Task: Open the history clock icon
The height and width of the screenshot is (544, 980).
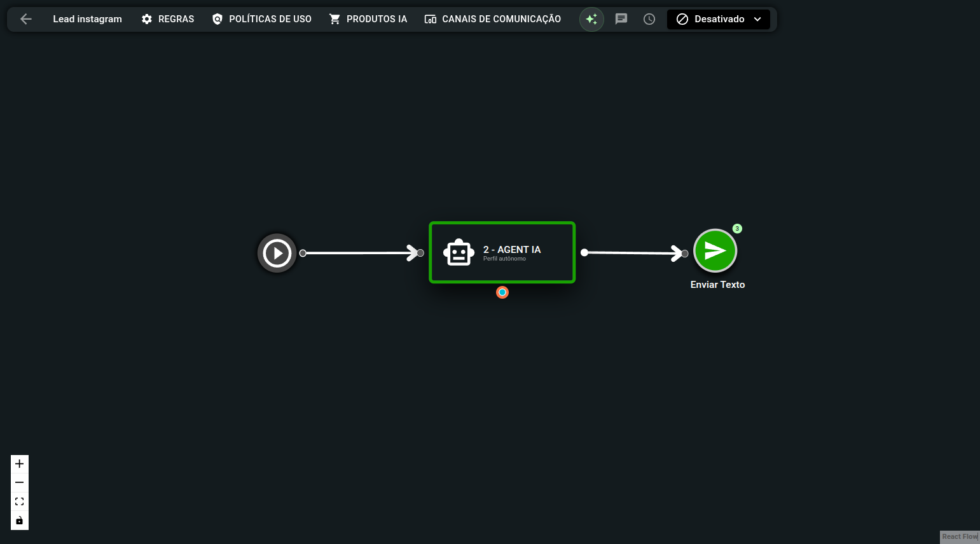Action: [x=649, y=19]
